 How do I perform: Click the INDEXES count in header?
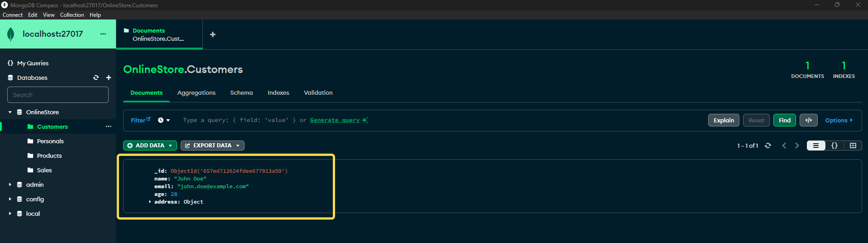(844, 70)
